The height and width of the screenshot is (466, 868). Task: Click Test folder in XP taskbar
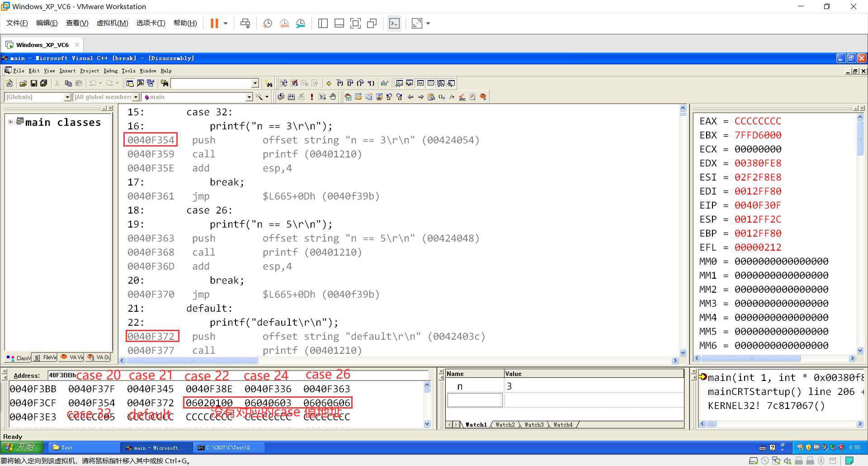[84, 447]
